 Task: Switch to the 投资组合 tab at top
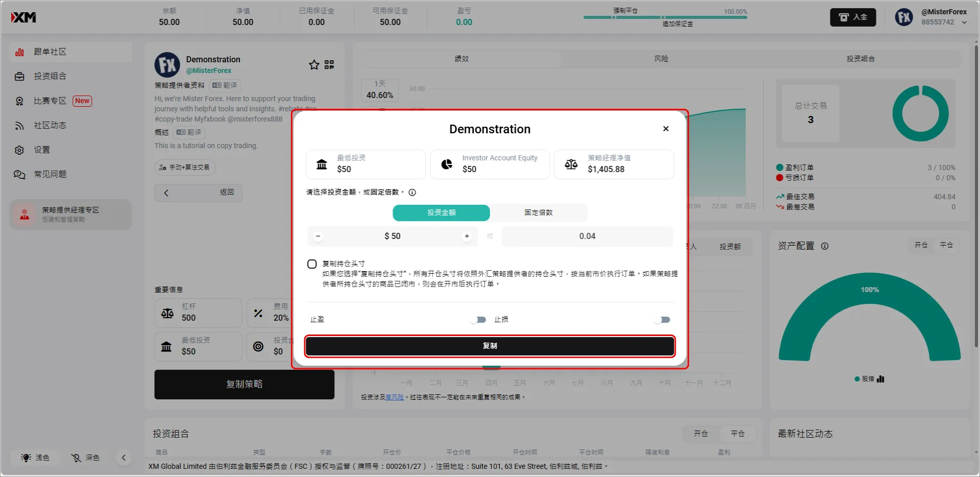point(861,59)
